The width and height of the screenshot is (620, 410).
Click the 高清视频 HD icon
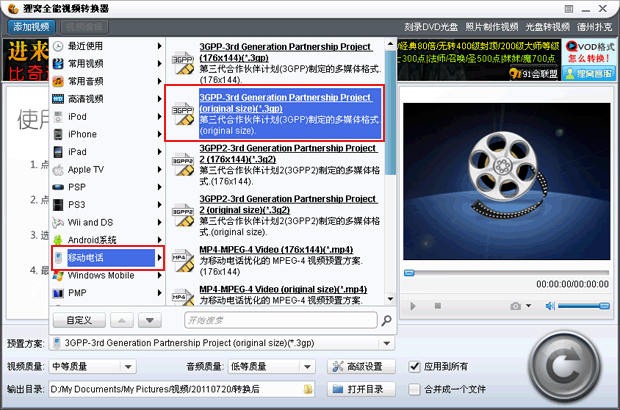coord(58,99)
